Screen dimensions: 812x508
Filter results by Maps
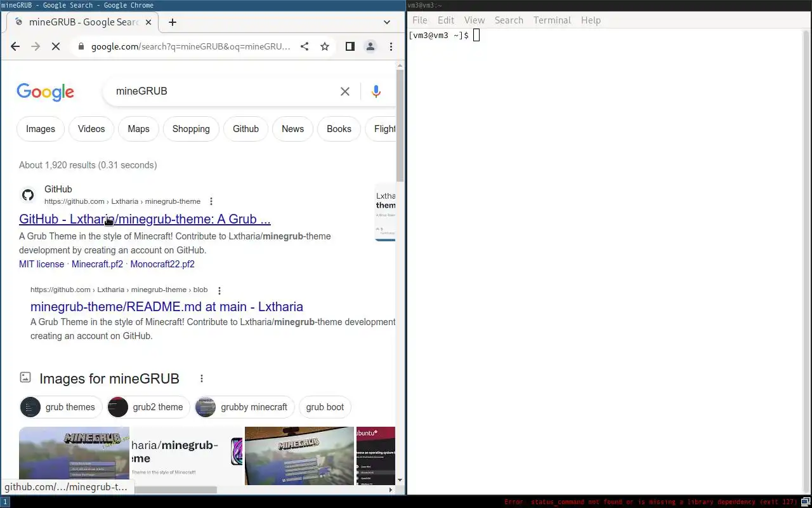(x=138, y=129)
